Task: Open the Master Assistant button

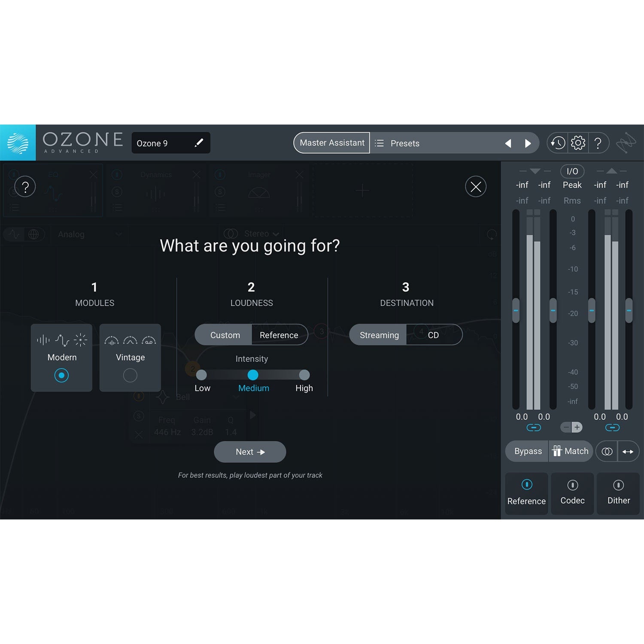Action: (x=332, y=143)
